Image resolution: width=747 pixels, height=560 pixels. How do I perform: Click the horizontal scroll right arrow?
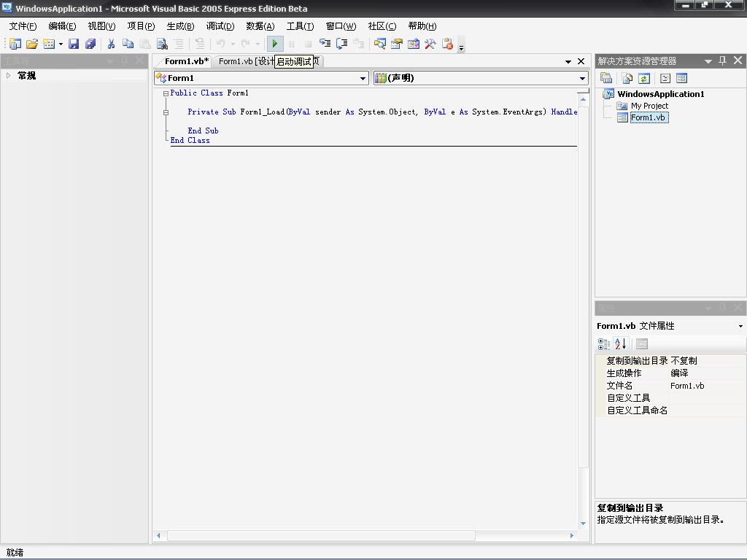tap(572, 536)
